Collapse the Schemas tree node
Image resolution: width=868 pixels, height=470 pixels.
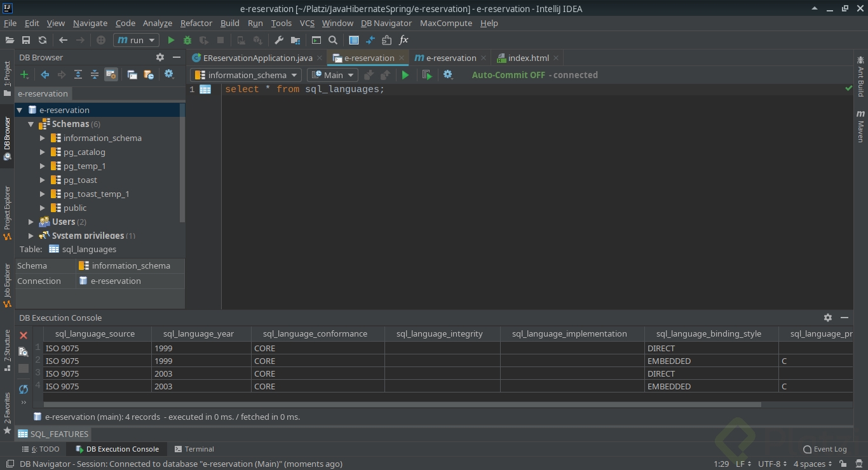tap(31, 124)
